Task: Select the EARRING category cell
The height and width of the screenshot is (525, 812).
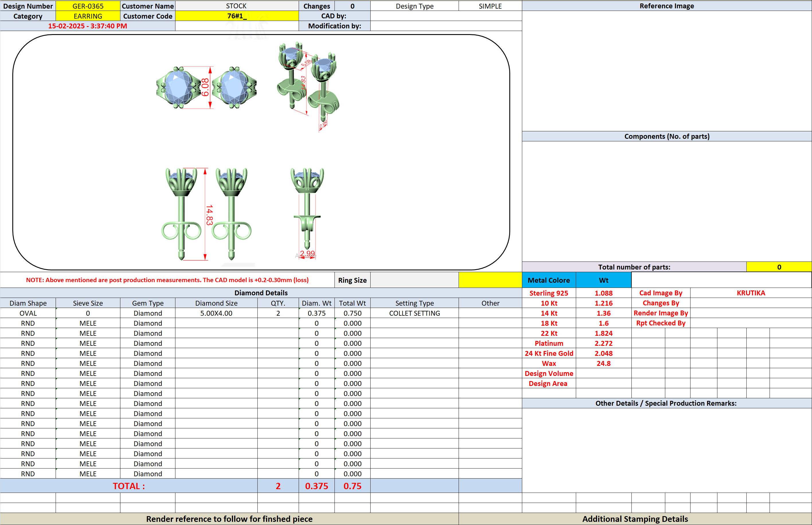Action: 88,16
